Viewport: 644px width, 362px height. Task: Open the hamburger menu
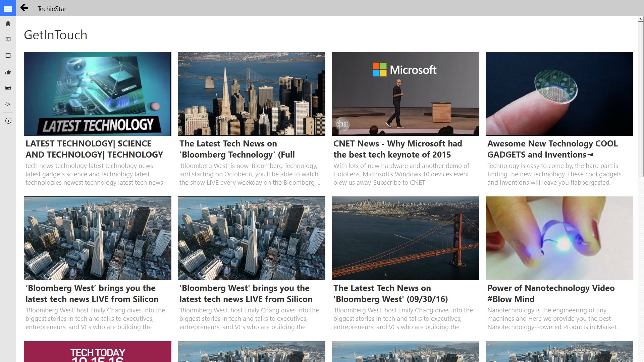[8, 9]
